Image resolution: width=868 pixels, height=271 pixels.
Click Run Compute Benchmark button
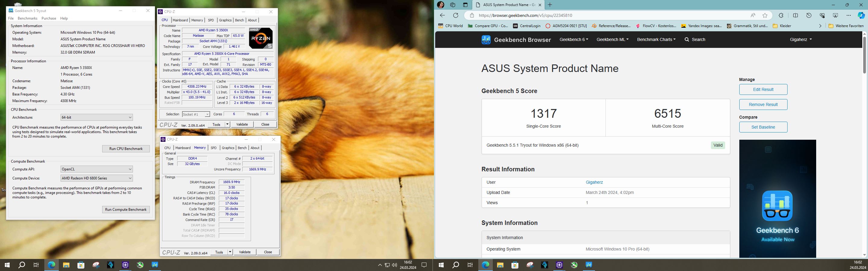(126, 209)
